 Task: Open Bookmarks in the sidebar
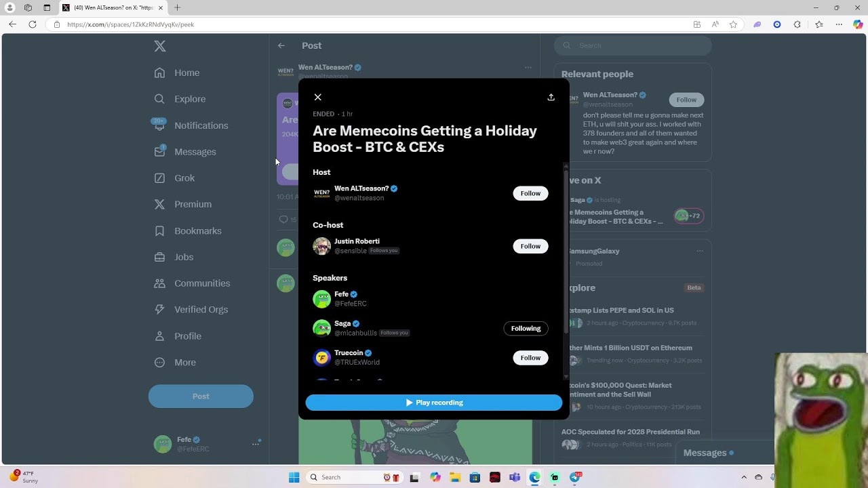[x=188, y=231]
